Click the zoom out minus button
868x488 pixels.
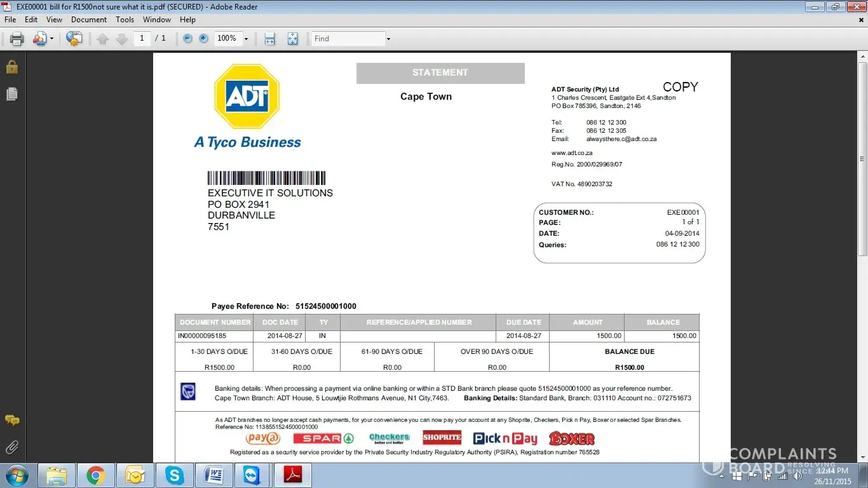click(x=187, y=39)
